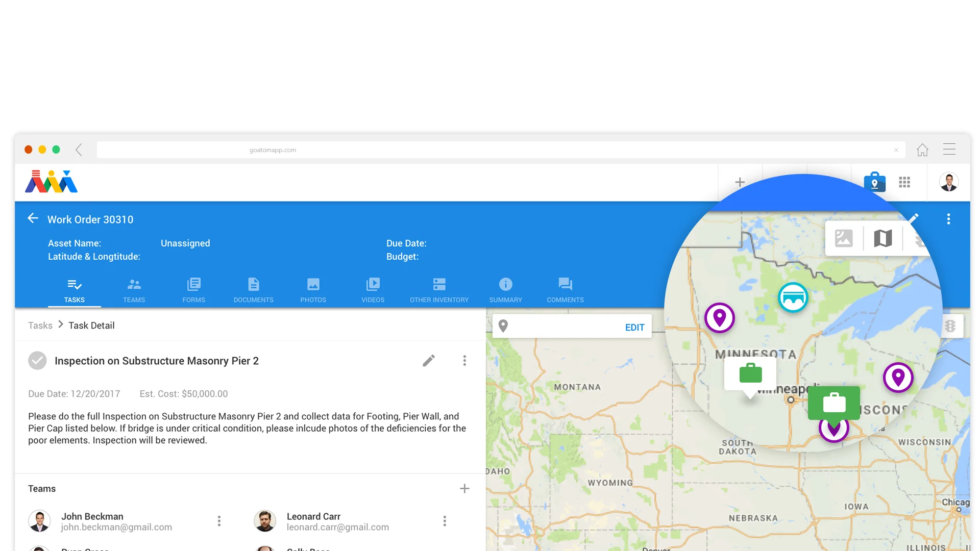Open the browser hamburger menu
The width and height of the screenshot is (980, 551).
949,149
